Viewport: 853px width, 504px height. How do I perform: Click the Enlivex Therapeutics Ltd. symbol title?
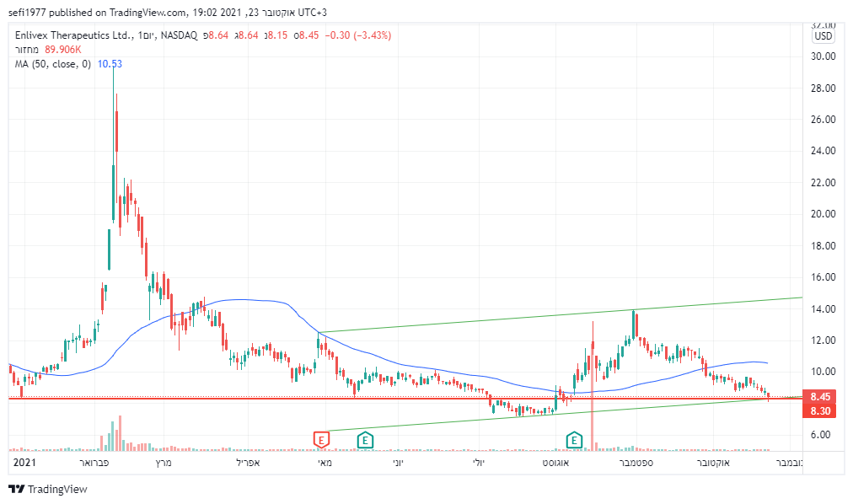(x=73, y=35)
